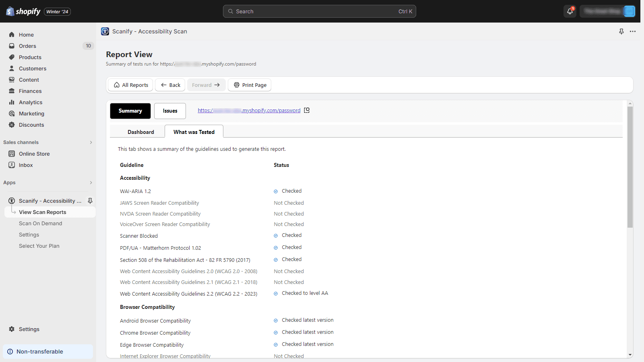Screen dimensions: 644x362
Task: Click the All Reports button
Action: point(131,85)
